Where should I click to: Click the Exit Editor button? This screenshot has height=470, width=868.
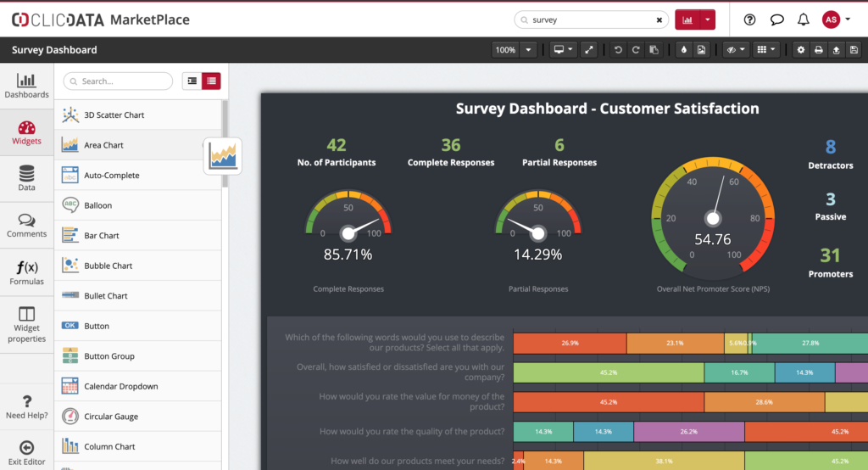click(x=26, y=452)
